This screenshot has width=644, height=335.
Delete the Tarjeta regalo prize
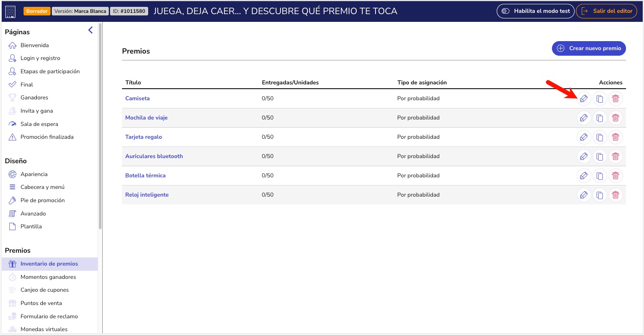[x=615, y=137]
